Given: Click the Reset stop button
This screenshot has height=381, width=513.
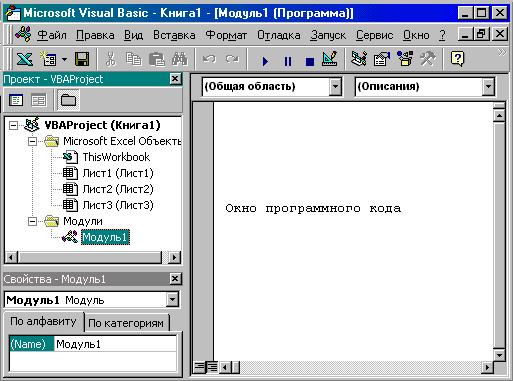Looking at the screenshot, I should [310, 62].
